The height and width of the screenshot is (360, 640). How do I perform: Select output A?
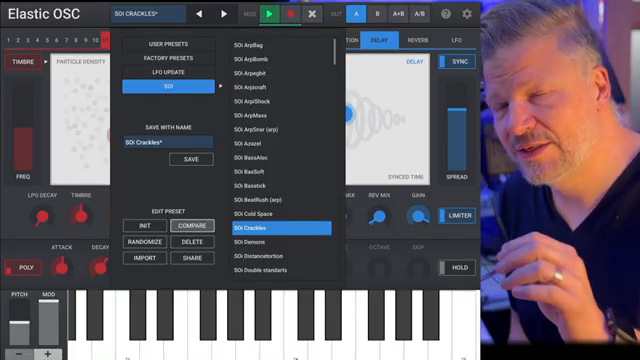pos(356,14)
